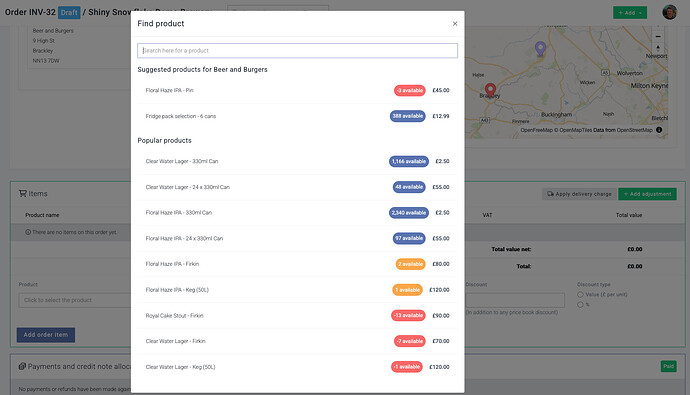690x395 pixels.
Task: Click the Items shopping cart icon
Action: 22,194
